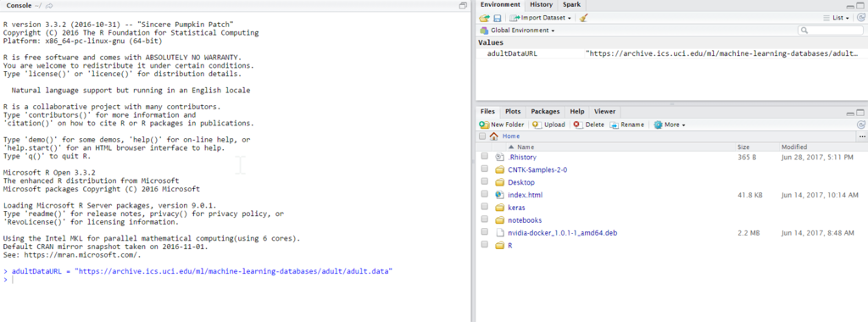868x322 pixels.
Task: Expand the Global Environment dropdown
Action: point(518,31)
